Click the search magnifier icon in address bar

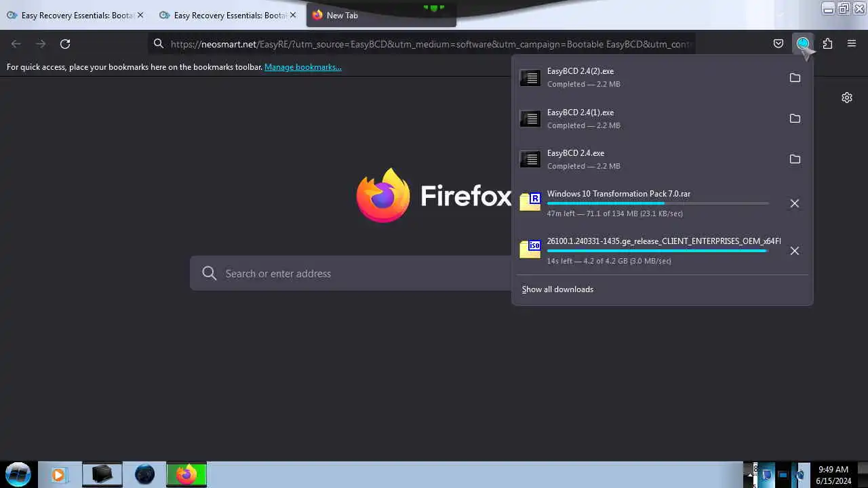pyautogui.click(x=159, y=44)
